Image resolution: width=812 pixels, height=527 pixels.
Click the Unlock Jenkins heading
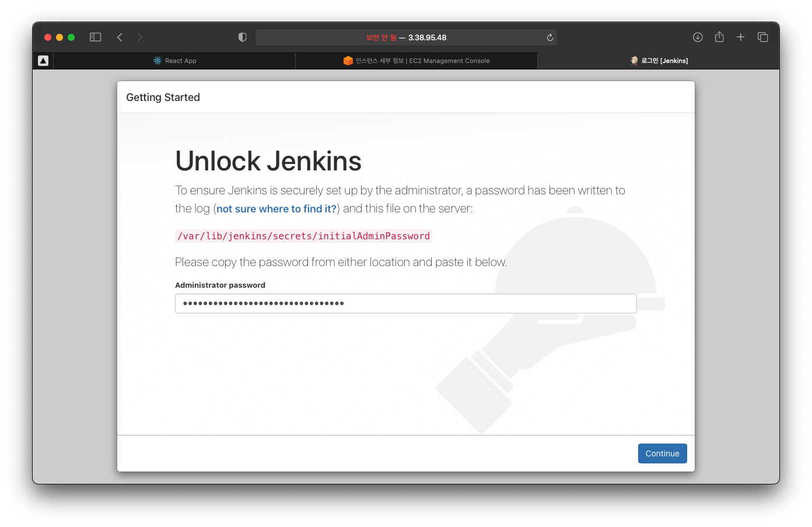pyautogui.click(x=268, y=161)
